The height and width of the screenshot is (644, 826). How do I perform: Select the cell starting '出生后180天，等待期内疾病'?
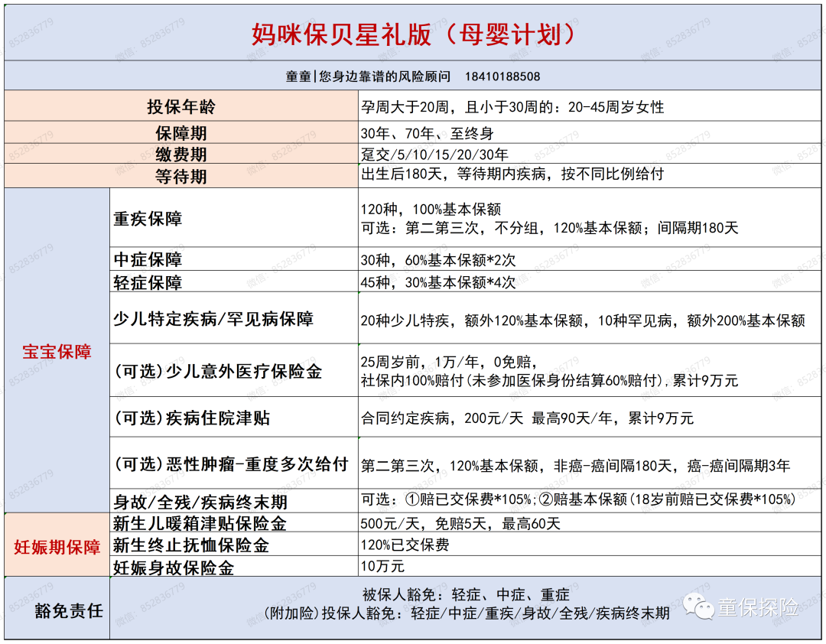click(x=590, y=175)
